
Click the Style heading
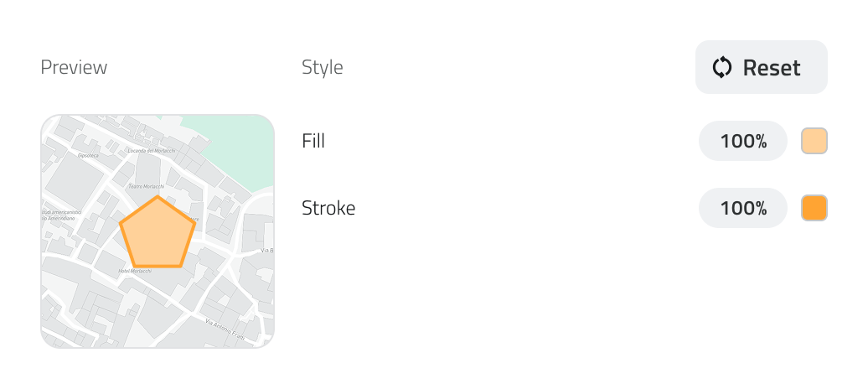tap(323, 67)
